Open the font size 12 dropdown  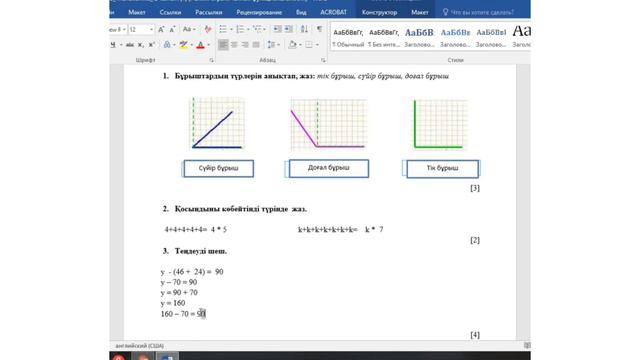[151, 29]
